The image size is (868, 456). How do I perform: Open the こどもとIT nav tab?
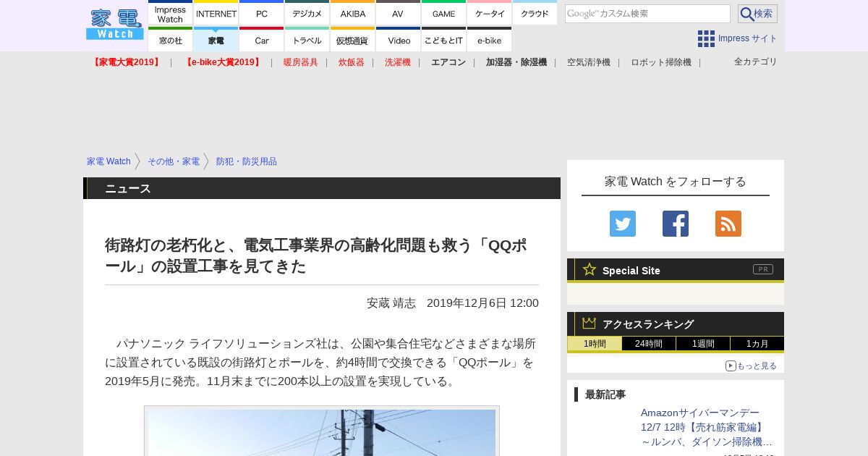444,40
